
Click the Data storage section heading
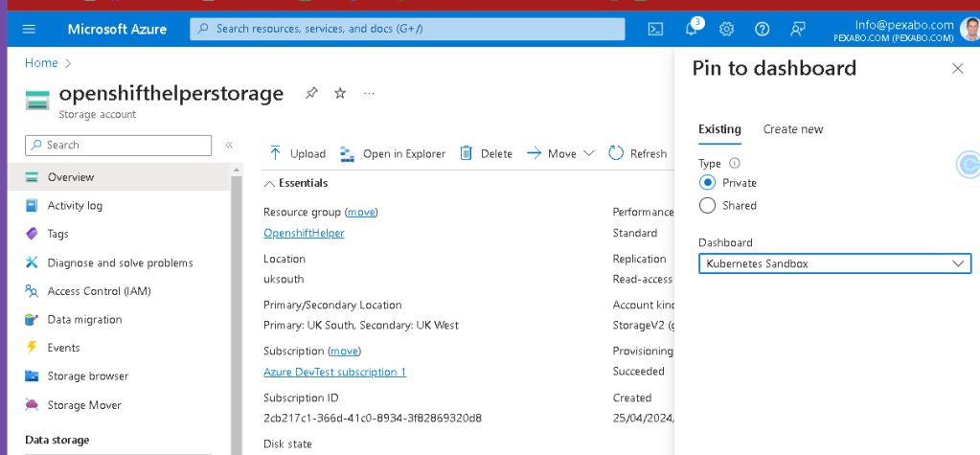tap(57, 440)
